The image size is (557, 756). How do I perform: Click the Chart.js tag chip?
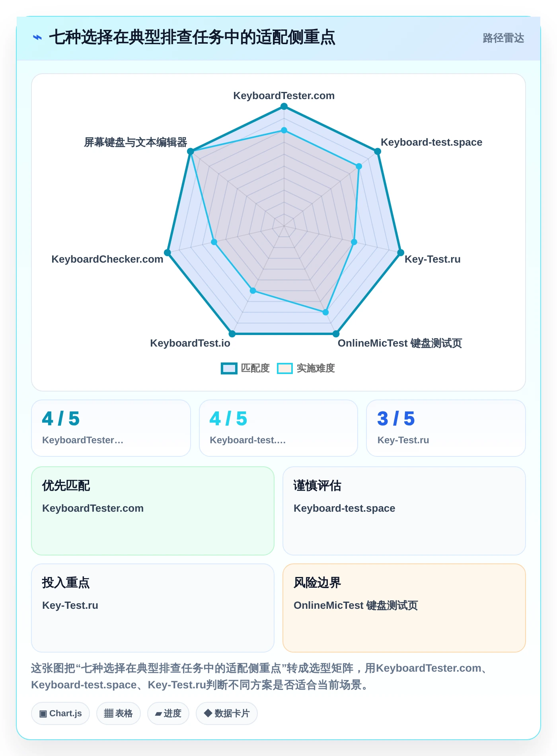pyautogui.click(x=60, y=713)
